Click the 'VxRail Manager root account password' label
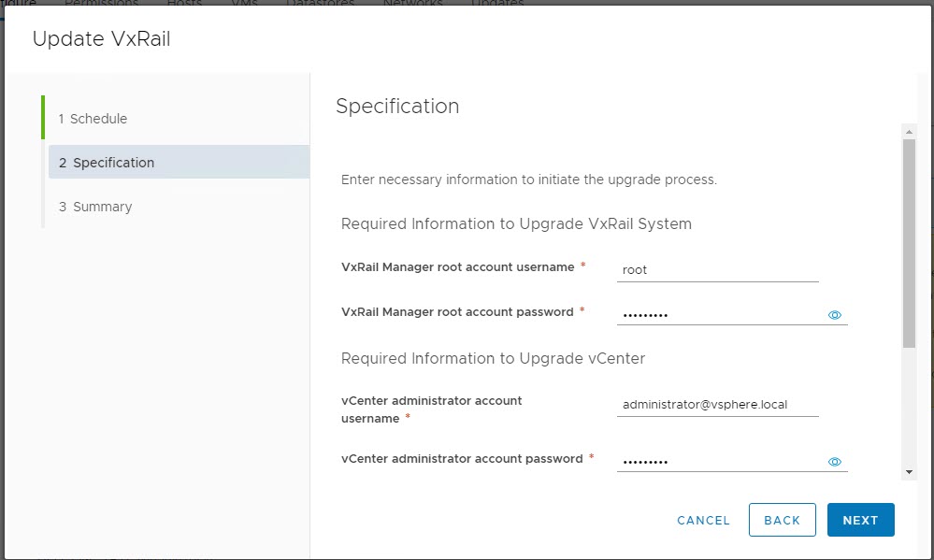 (457, 311)
